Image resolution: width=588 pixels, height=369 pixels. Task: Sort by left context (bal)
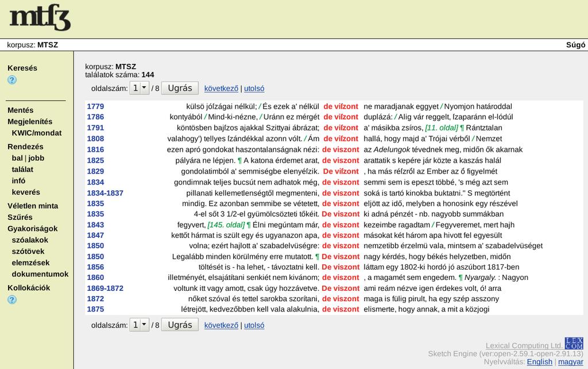pyautogui.click(x=17, y=158)
